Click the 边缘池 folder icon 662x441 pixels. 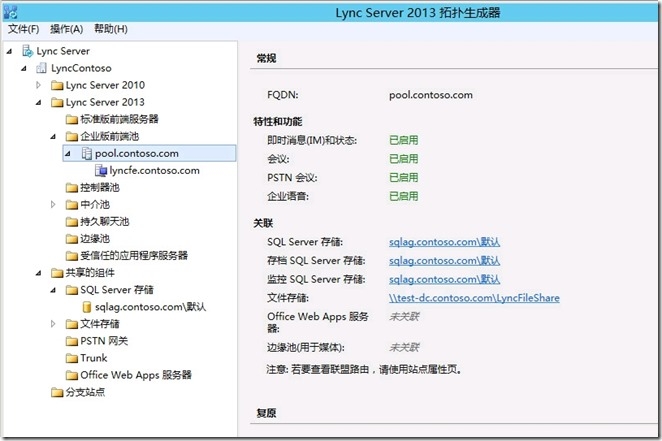71,239
